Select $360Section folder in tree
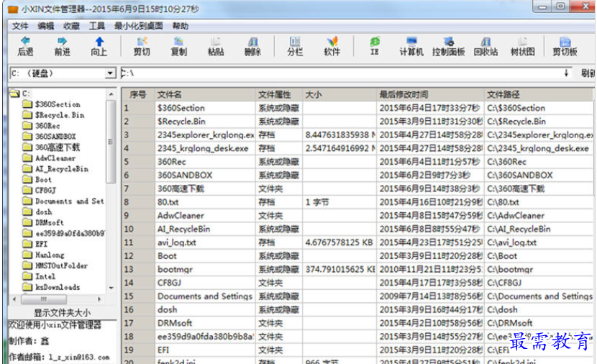The width and height of the screenshot is (597, 364). 58,104
